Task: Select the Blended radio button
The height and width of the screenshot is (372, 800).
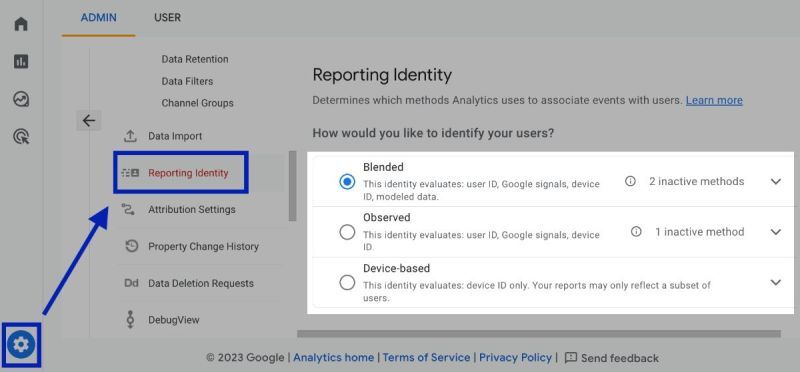Action: tap(347, 182)
